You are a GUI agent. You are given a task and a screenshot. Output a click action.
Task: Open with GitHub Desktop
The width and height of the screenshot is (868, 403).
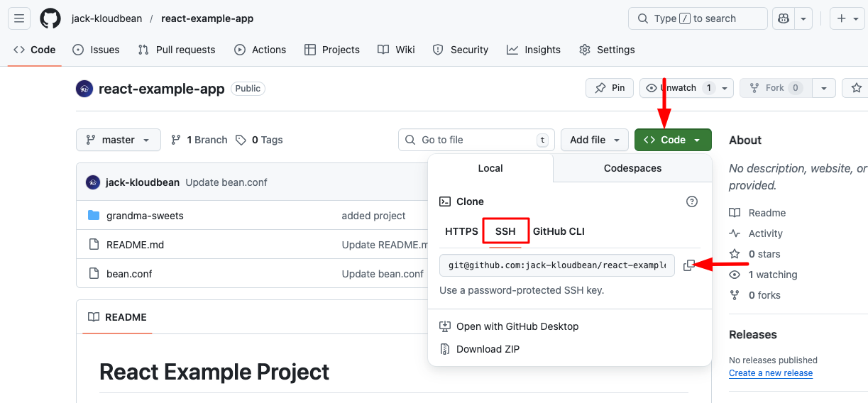(x=509, y=326)
